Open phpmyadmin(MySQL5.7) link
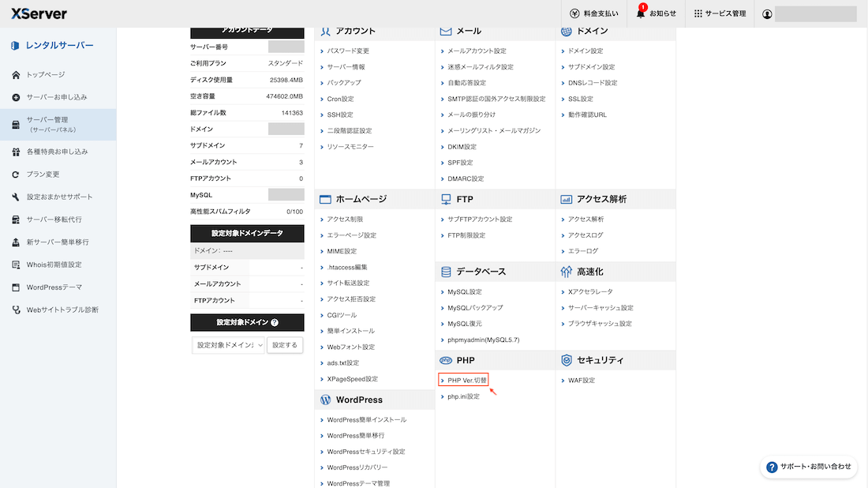Image resolution: width=868 pixels, height=488 pixels. 483,340
